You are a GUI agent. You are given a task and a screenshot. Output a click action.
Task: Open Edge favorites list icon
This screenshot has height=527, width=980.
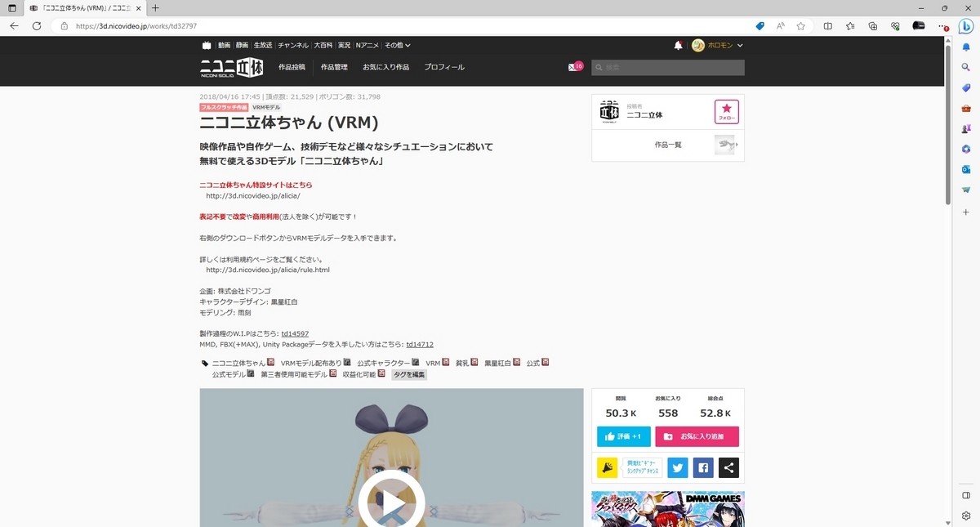(850, 26)
